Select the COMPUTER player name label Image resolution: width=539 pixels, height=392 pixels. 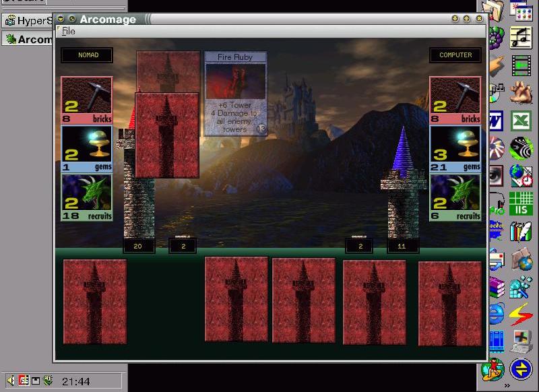(455, 55)
